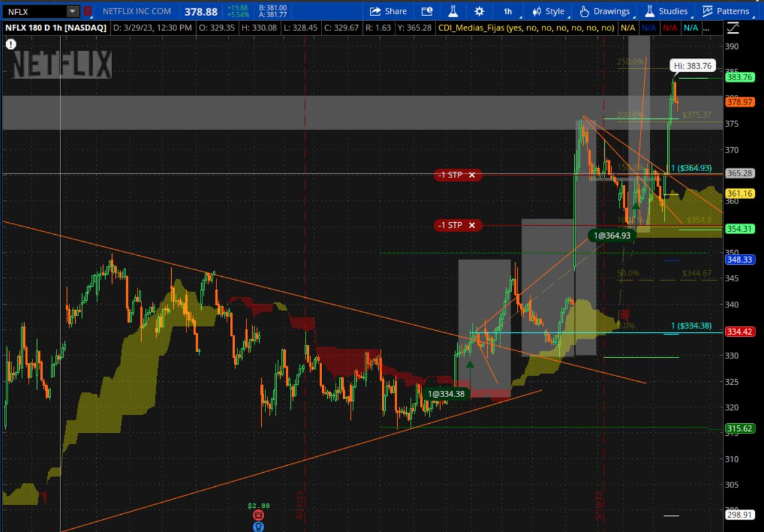Click the 315.62 green price axis label
Viewport: 764px width, 532px height.
[740, 430]
